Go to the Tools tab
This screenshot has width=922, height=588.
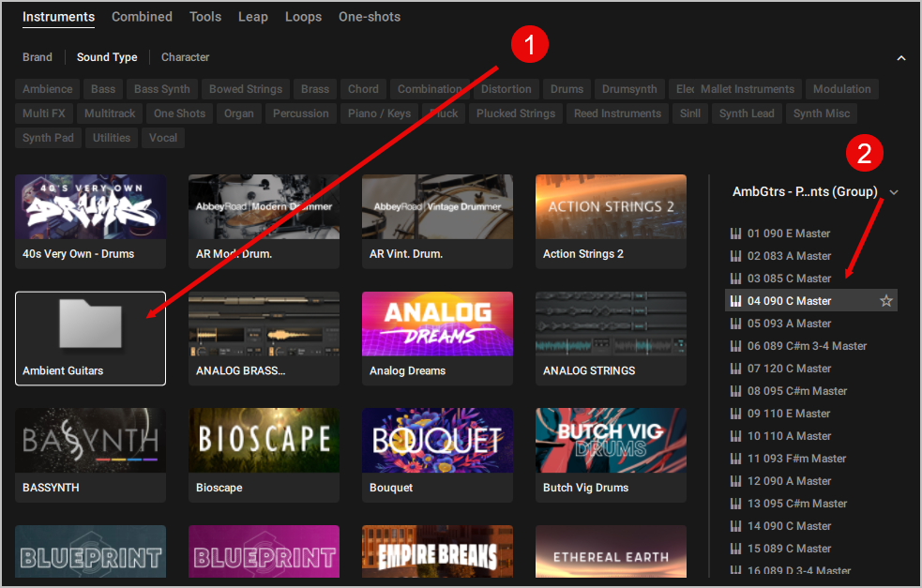pos(205,17)
